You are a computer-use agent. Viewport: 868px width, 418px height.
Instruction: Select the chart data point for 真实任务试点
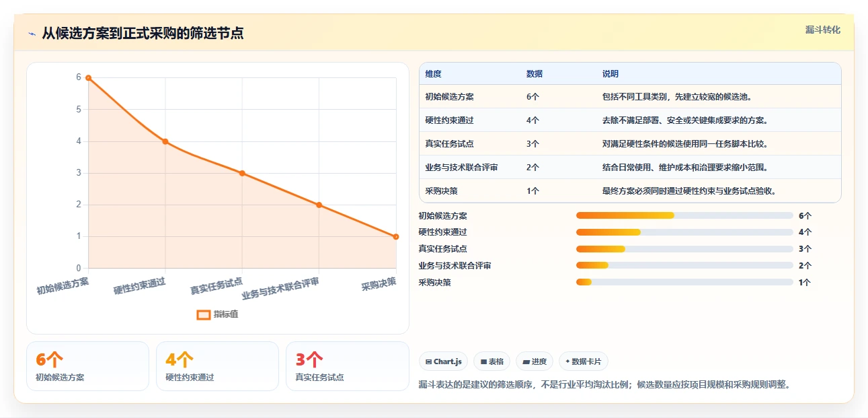point(242,173)
